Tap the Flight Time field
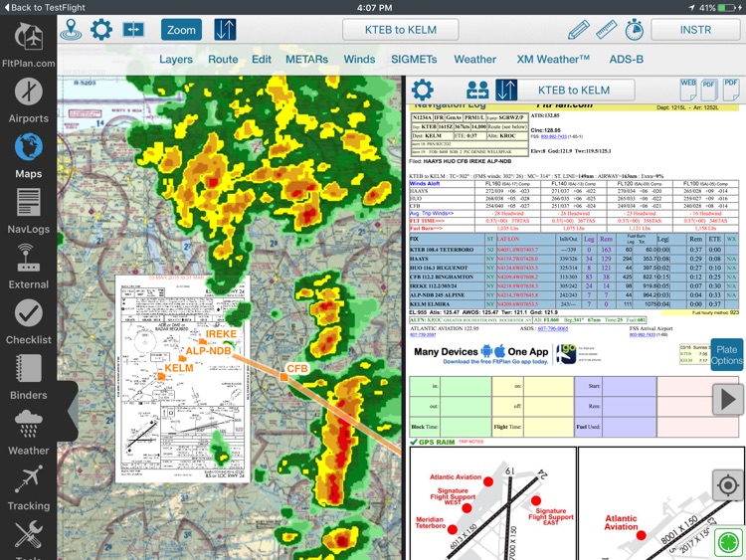Screen dimensions: 746x560 tap(548, 427)
